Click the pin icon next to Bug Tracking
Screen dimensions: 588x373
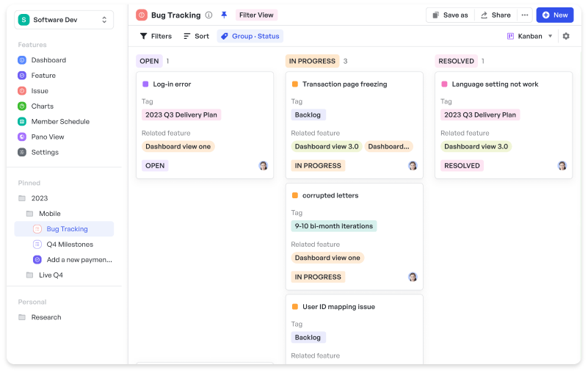pyautogui.click(x=224, y=15)
